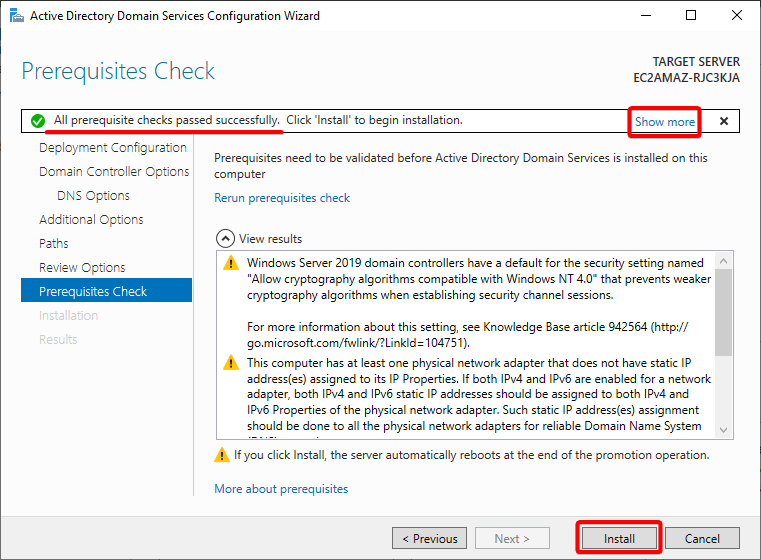Click the scroll down arrow in the results list
This screenshot has height=560, width=761.
pyautogui.click(x=724, y=430)
